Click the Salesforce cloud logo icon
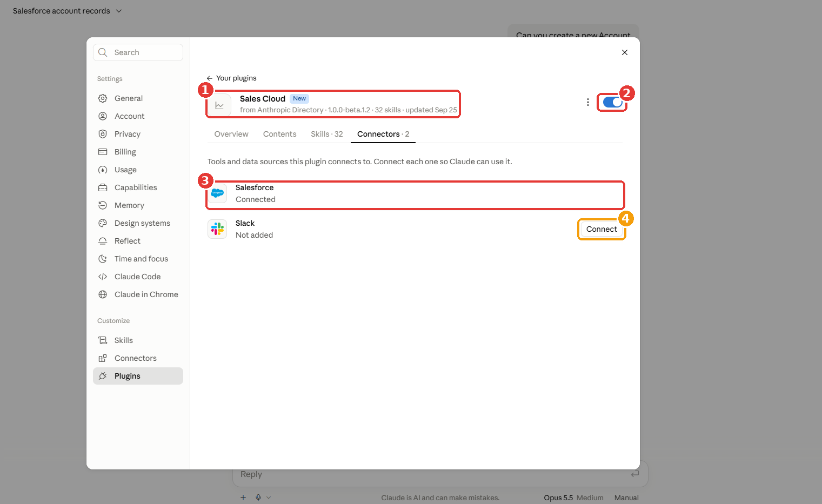The width and height of the screenshot is (822, 504). pyautogui.click(x=217, y=193)
